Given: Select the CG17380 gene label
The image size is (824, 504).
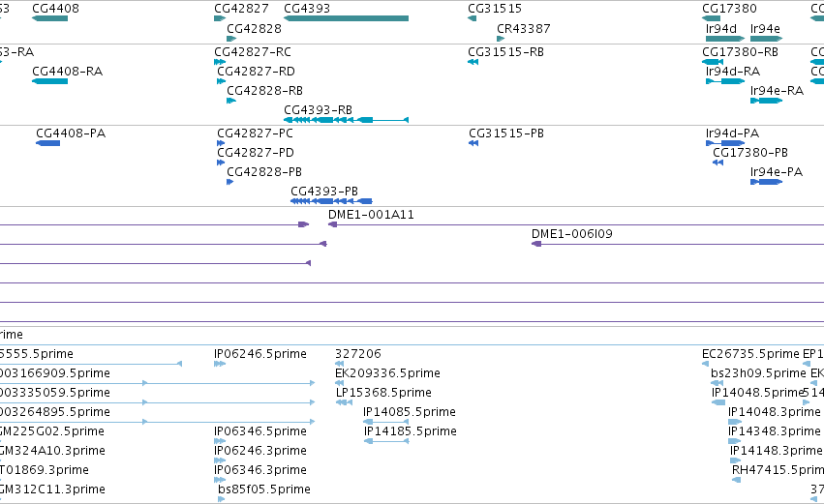Looking at the screenshot, I should pyautogui.click(x=729, y=9).
